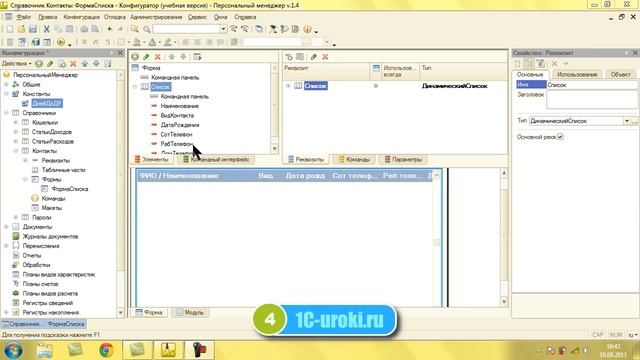The height and width of the screenshot is (360, 640).
Task: Click the copy object icon in Configuration panel
Action: [x=62, y=64]
